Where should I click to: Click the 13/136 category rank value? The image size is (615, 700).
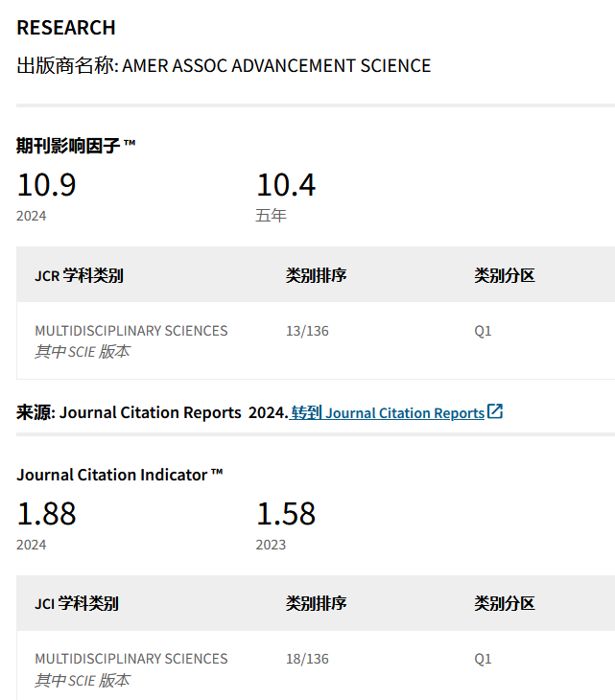click(x=307, y=331)
